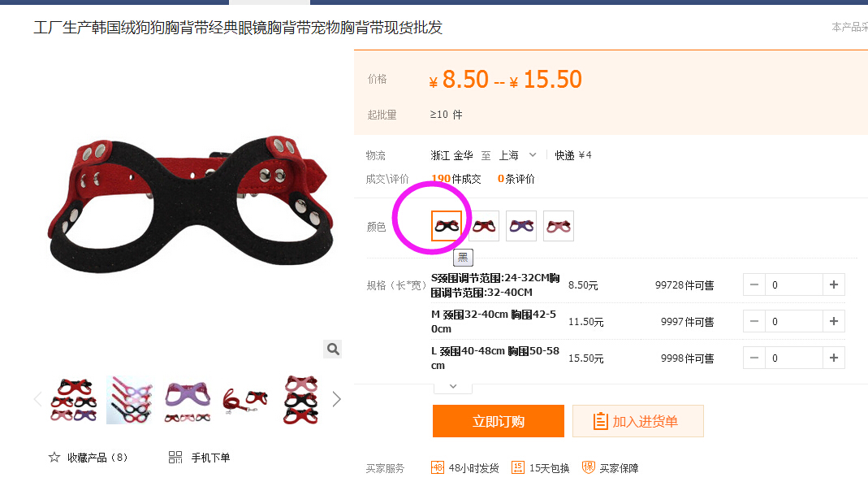Click the S size quantity input field

coord(794,284)
